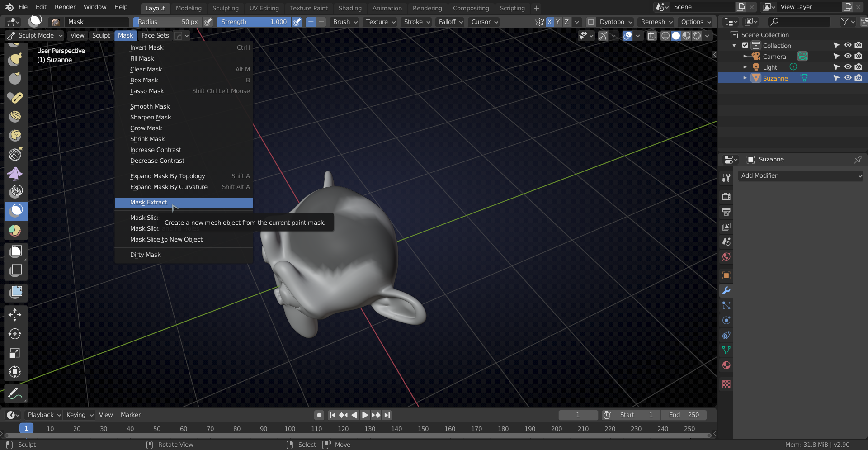This screenshot has width=868, height=450.
Task: Click the current frame number field
Action: [x=578, y=415]
